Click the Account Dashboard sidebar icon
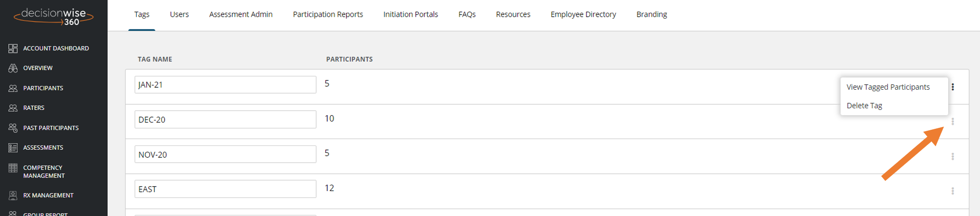Viewport: 980px width, 216px height. click(13, 48)
